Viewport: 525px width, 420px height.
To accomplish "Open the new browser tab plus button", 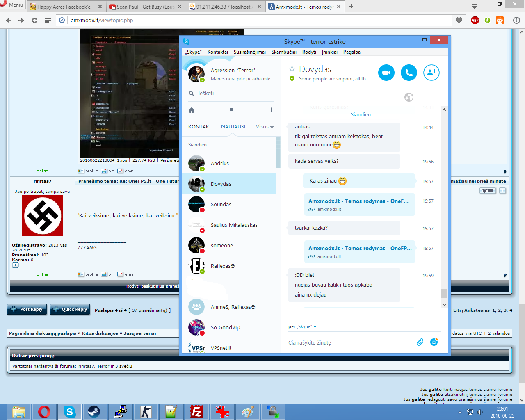I will 351,6.
